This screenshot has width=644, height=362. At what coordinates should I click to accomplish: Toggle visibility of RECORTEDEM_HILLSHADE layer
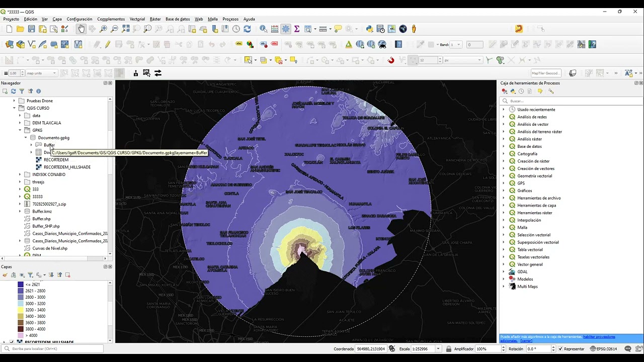click(x=12, y=342)
